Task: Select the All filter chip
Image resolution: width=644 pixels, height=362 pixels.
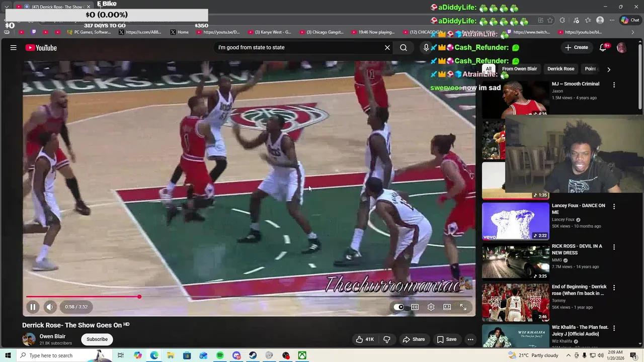Action: 488,69
